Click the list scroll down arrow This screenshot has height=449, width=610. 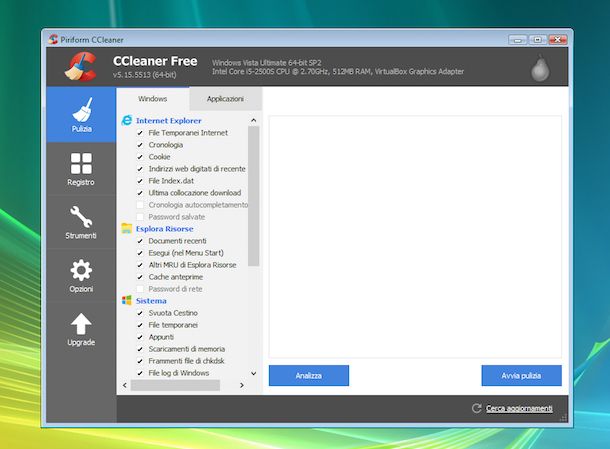254,374
